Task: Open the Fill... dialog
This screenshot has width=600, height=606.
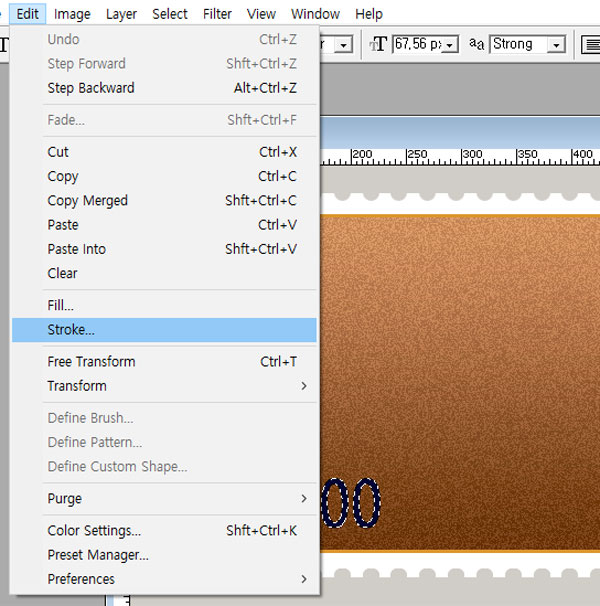Action: click(164, 305)
